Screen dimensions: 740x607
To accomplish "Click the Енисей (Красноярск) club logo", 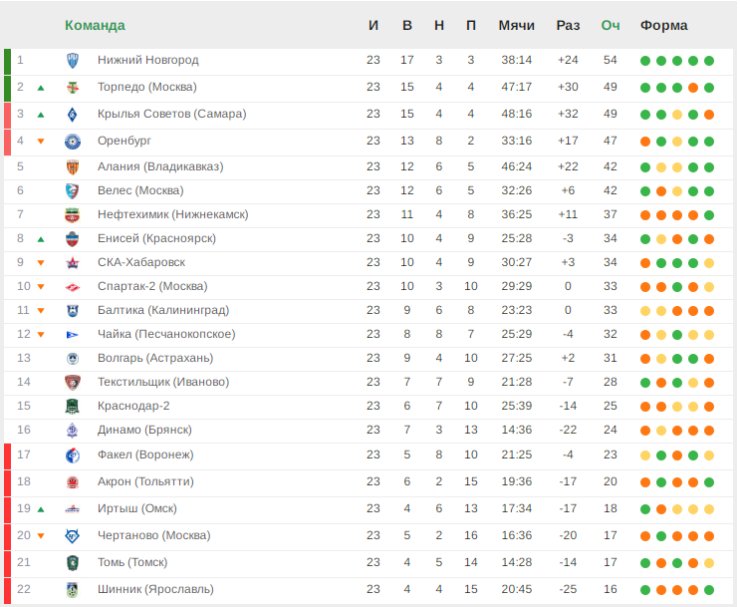I will (x=72, y=238).
